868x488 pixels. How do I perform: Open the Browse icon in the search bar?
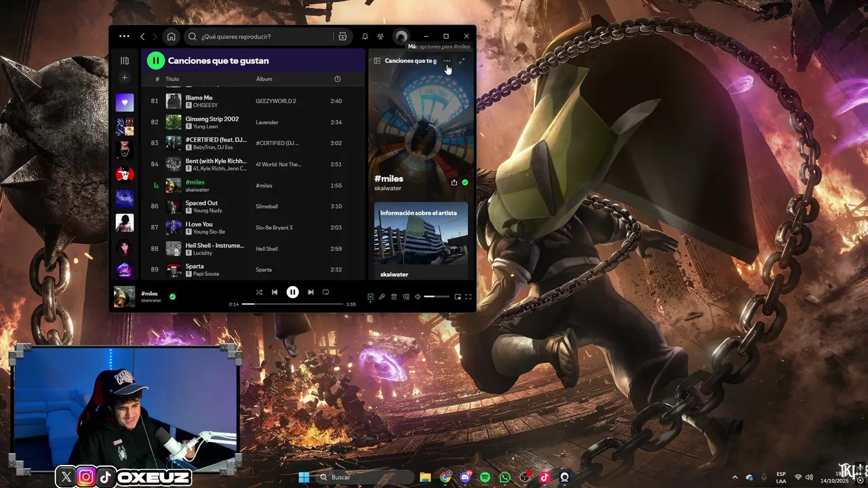(342, 37)
